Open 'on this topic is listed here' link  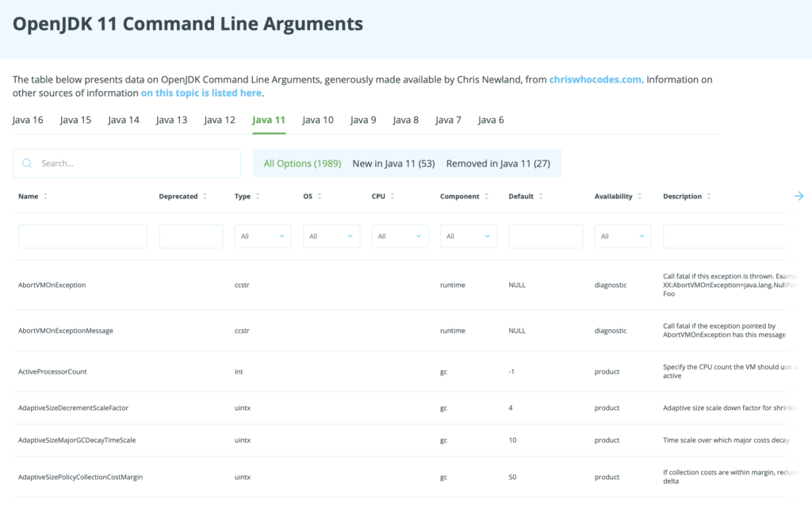click(201, 94)
